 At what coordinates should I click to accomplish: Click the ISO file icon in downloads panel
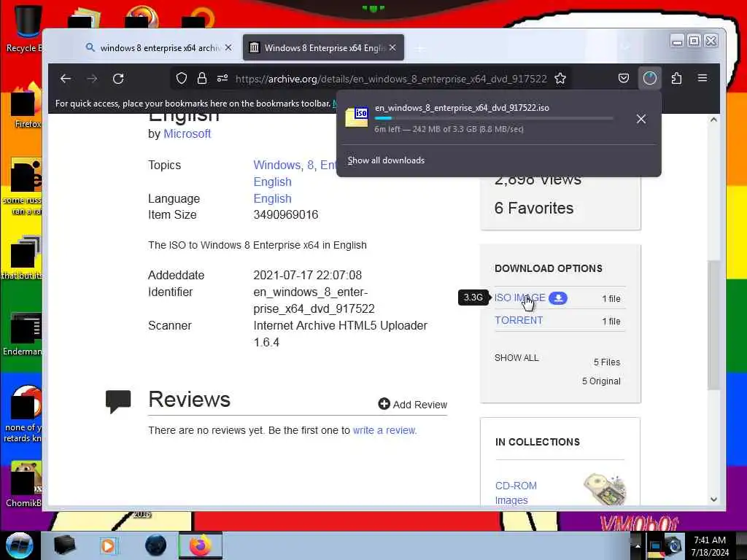point(357,117)
